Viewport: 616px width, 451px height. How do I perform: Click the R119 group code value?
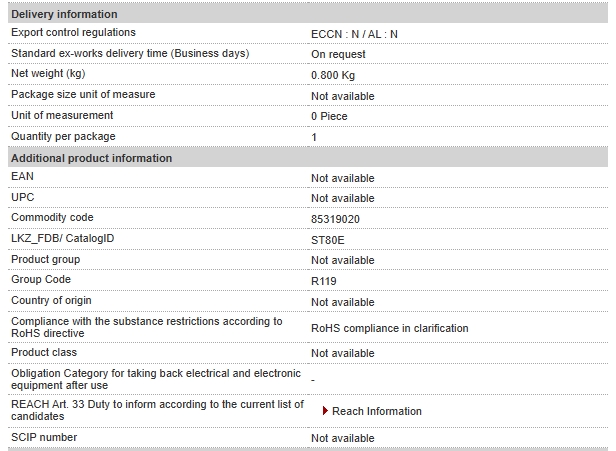click(324, 281)
